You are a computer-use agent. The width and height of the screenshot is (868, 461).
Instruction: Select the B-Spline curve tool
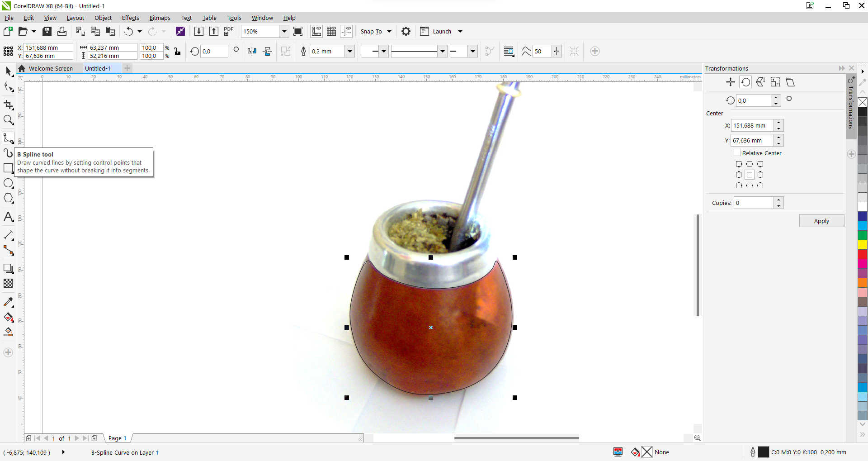[x=8, y=138]
